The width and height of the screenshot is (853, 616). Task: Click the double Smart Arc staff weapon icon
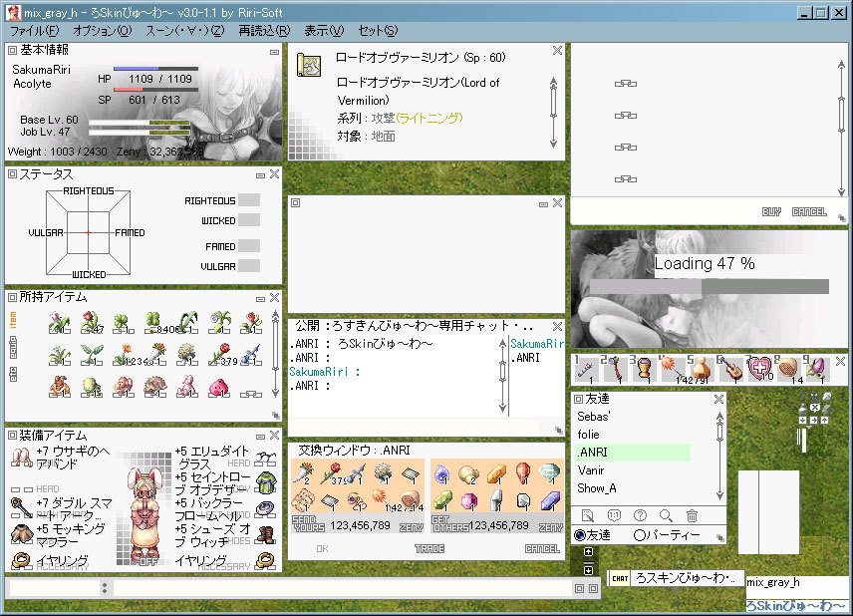(21, 507)
